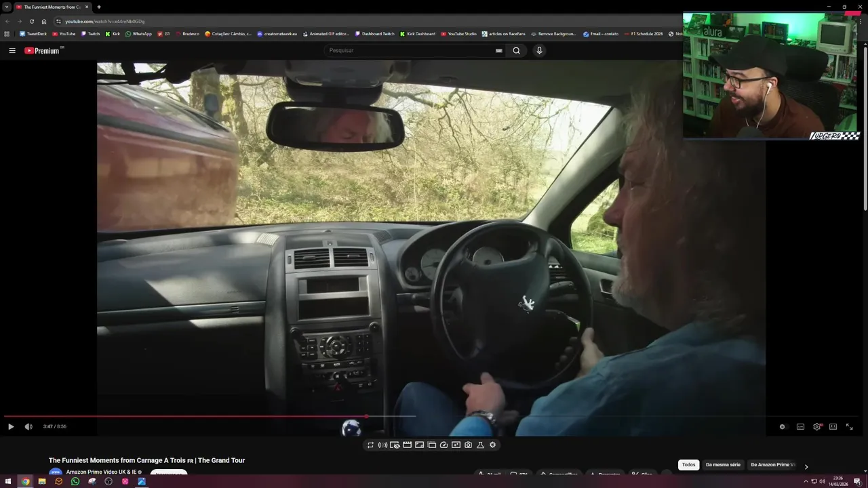Click the flask experiments icon
868x488 pixels.
coord(480,445)
